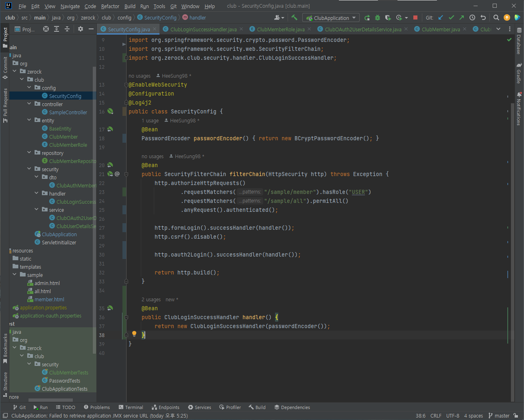Open the Gradle tool window
The image size is (524, 420).
pos(519,73)
